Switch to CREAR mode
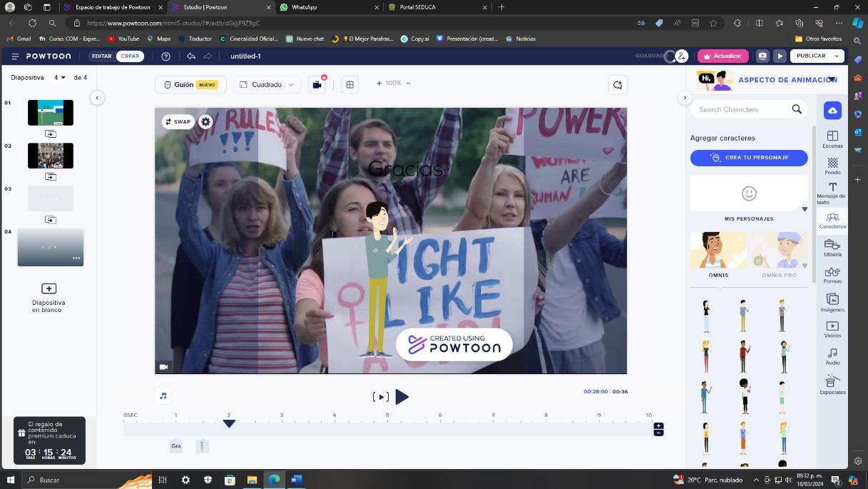This screenshot has height=489, width=868. pos(130,56)
